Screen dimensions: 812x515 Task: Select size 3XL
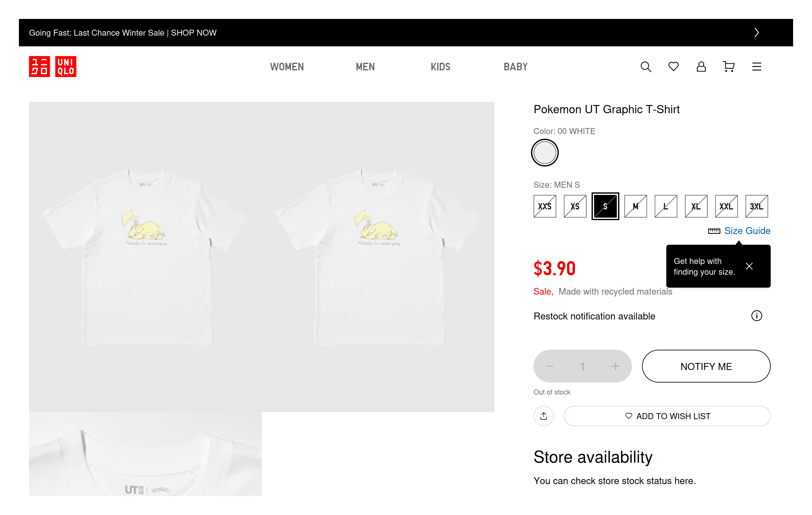click(x=757, y=206)
